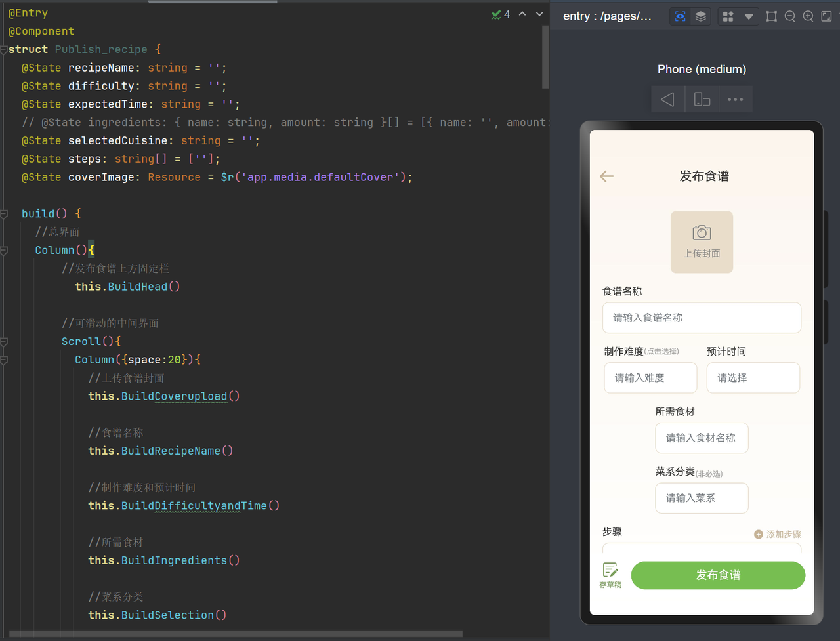Click the 所需食材 label in preview
Image resolution: width=840 pixels, height=641 pixels.
click(675, 411)
